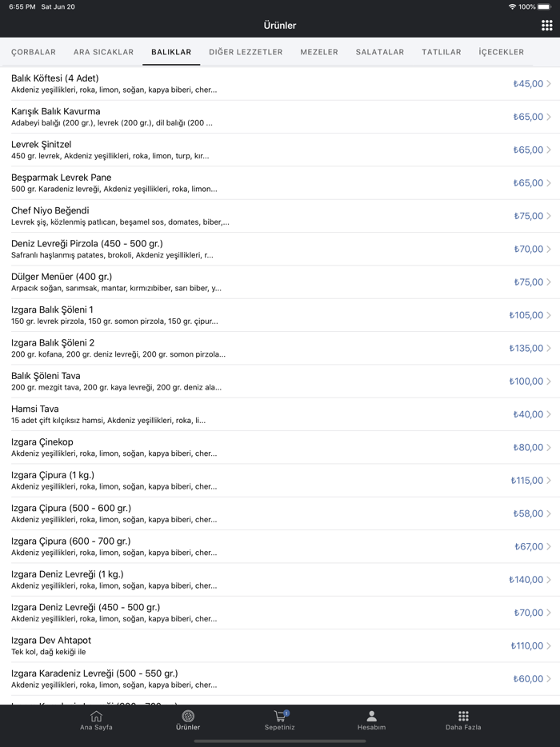Open Hesabım account icon

pos(371,717)
